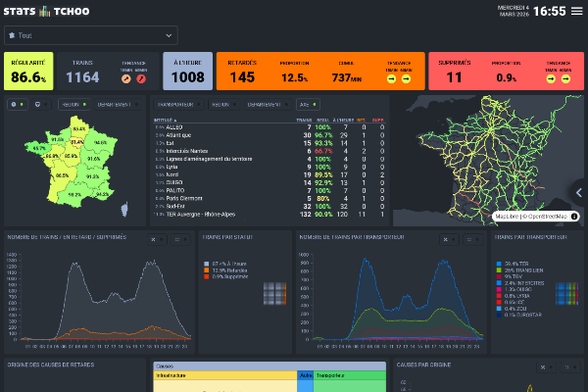588x392 pixels.
Task: Sort table by Supp column
Action: coord(378,120)
